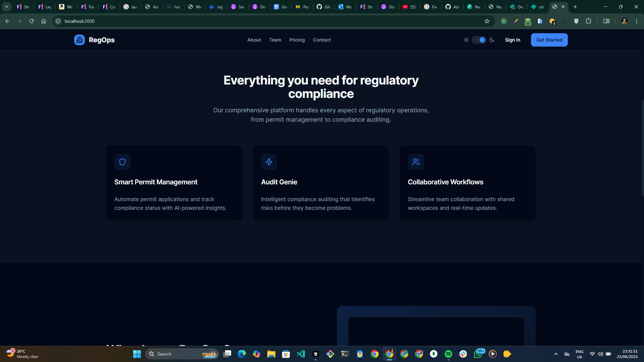Expand hidden system tray icons chevron

[556, 354]
